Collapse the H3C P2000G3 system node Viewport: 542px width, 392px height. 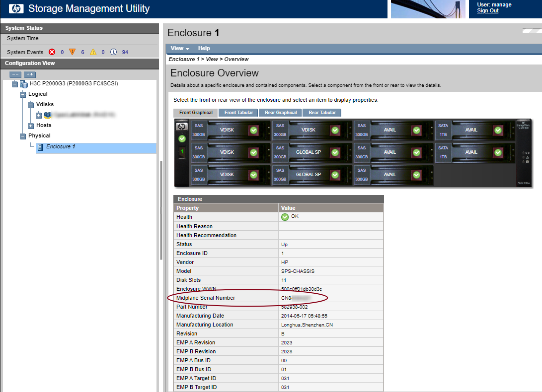15,84
